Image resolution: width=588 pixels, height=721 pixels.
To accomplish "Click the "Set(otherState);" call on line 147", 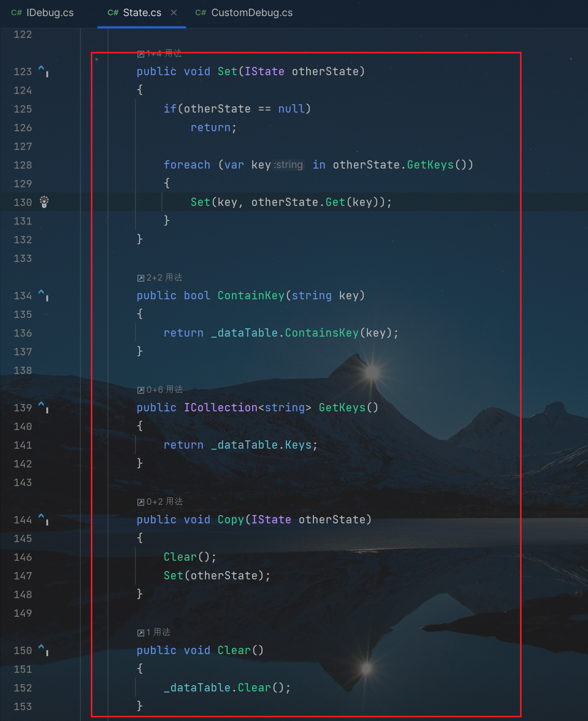I will [x=217, y=575].
